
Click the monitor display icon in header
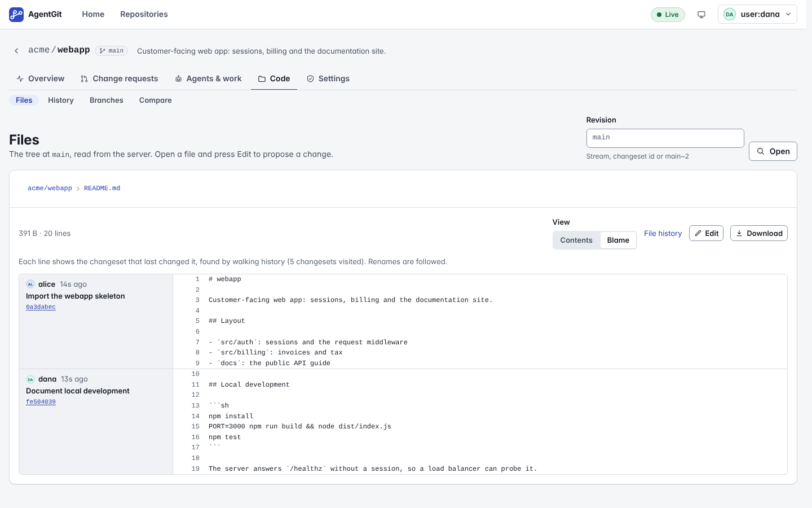tap(701, 15)
